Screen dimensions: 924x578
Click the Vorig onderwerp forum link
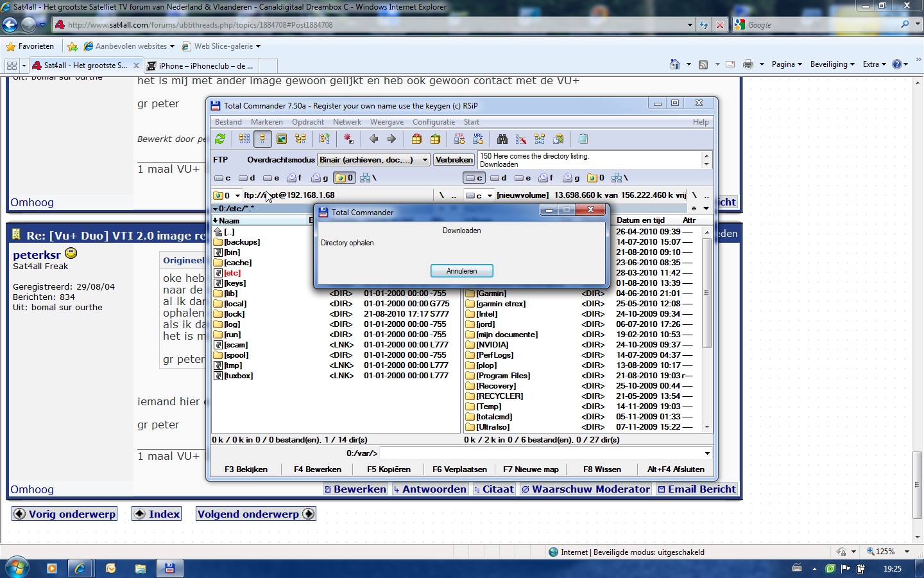click(65, 514)
